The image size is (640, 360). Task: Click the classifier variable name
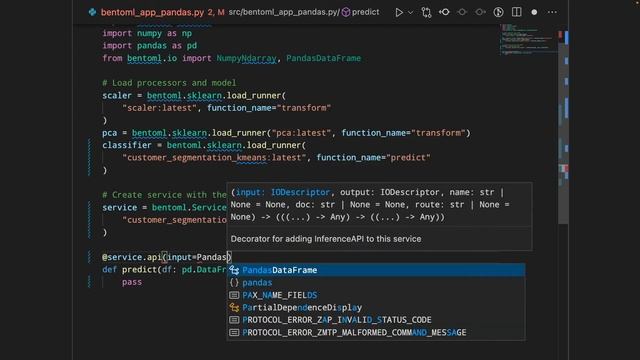click(127, 145)
